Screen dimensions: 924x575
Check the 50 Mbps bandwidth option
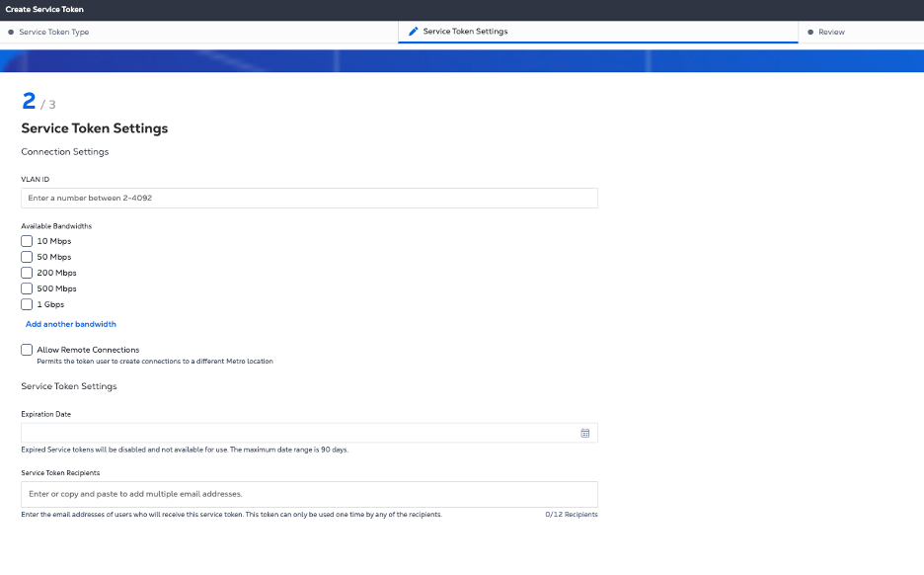click(x=27, y=257)
